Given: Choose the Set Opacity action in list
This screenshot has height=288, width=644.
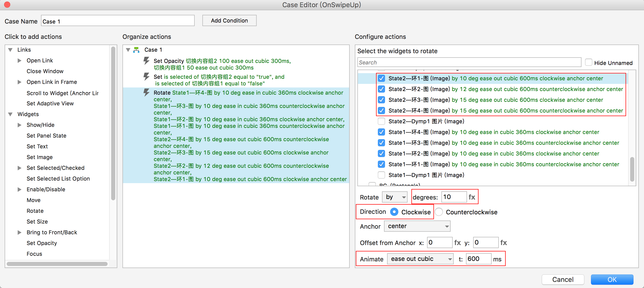Looking at the screenshot, I should tap(42, 243).
